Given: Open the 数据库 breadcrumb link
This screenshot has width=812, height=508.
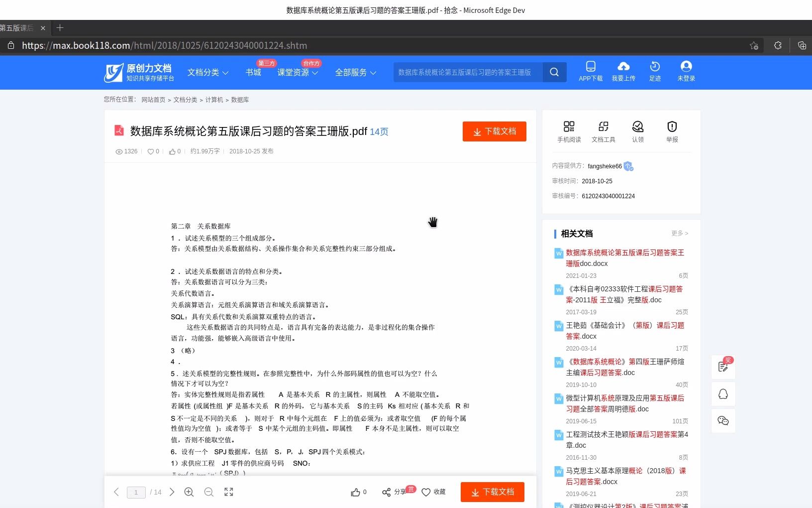Looking at the screenshot, I should 240,100.
